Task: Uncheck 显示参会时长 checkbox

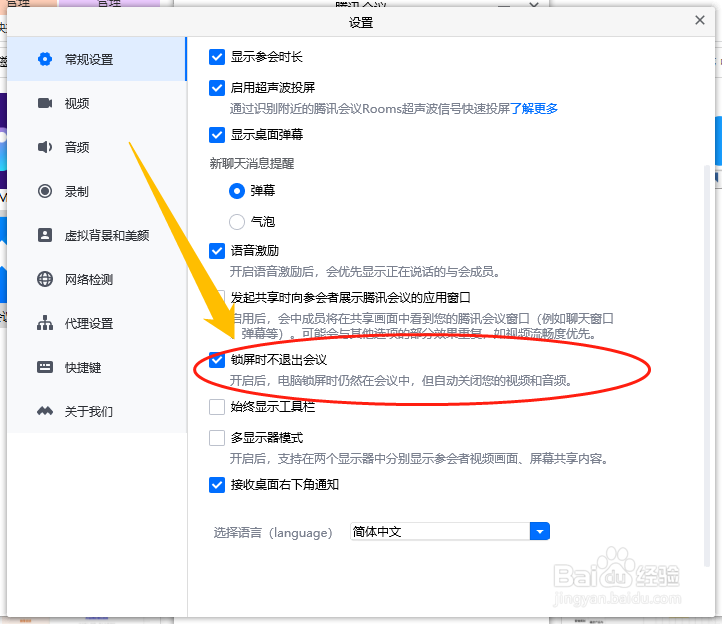Action: (x=217, y=57)
